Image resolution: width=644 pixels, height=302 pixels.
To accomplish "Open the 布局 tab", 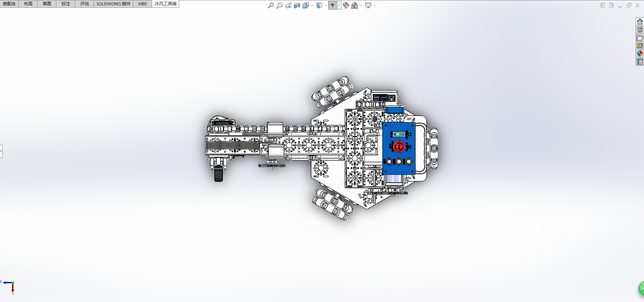I will pos(28,4).
